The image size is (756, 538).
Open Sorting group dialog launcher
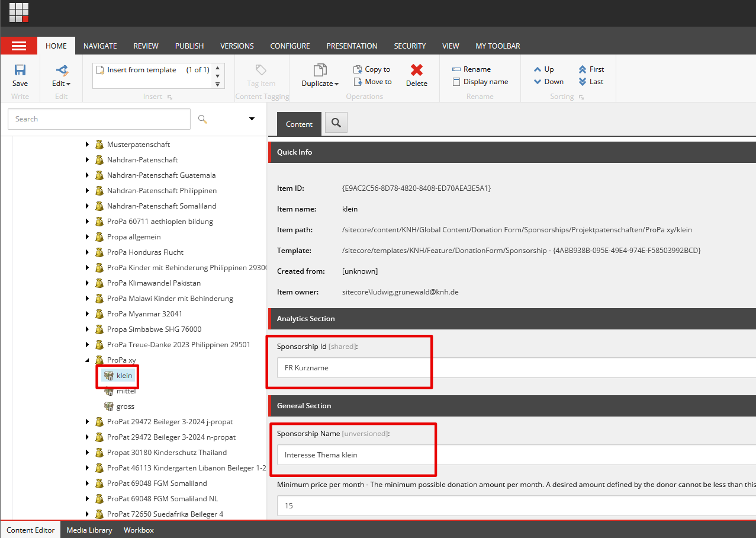581,97
